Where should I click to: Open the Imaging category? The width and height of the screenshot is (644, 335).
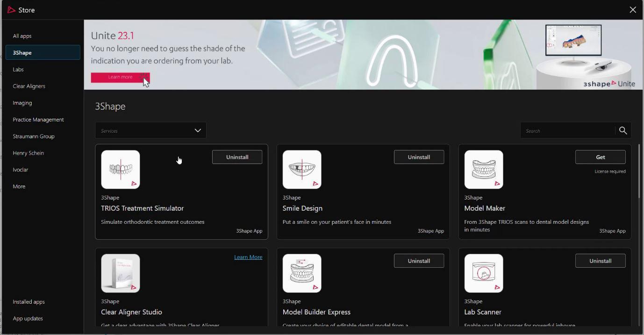tap(22, 103)
